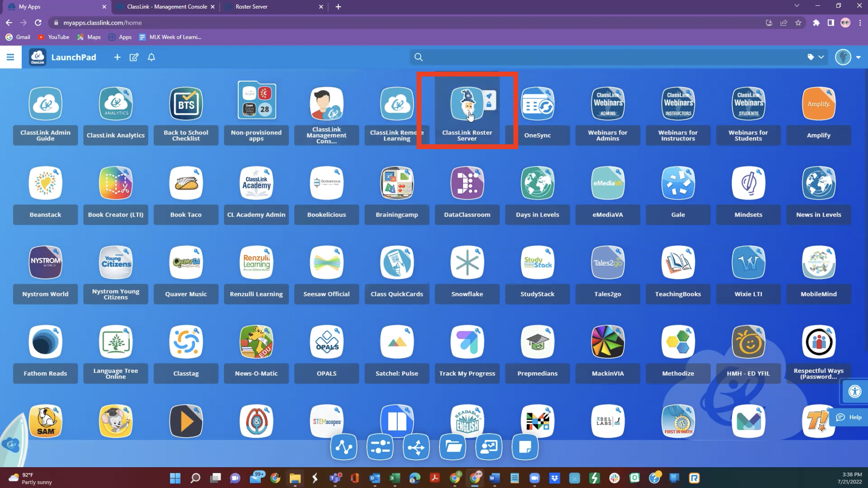Click the Help chat button

click(x=850, y=417)
